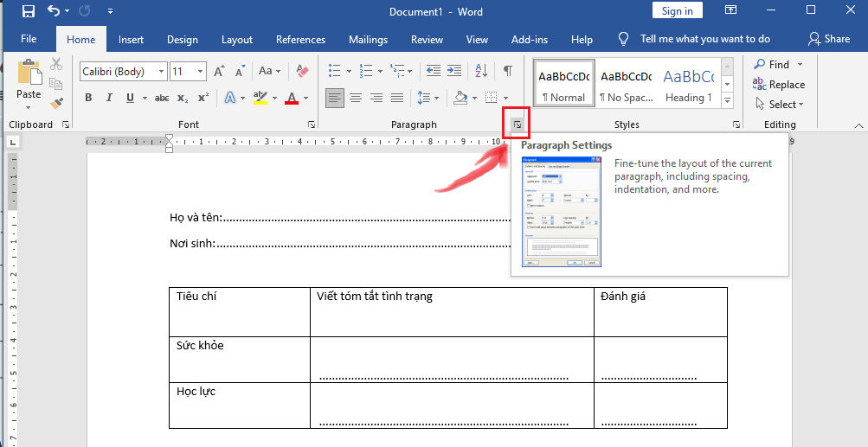Click the Sign in button
Screen dimensions: 868x447
click(x=677, y=11)
